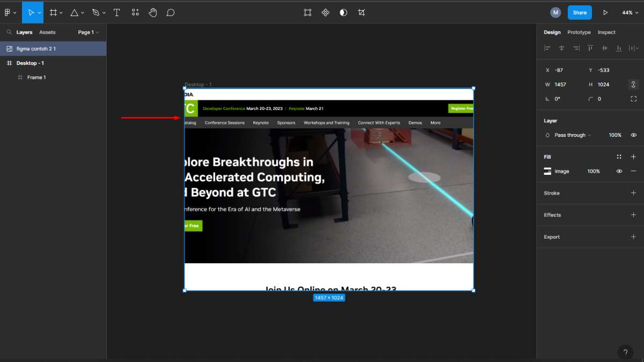Click the Align bottom icon

pyautogui.click(x=619, y=48)
